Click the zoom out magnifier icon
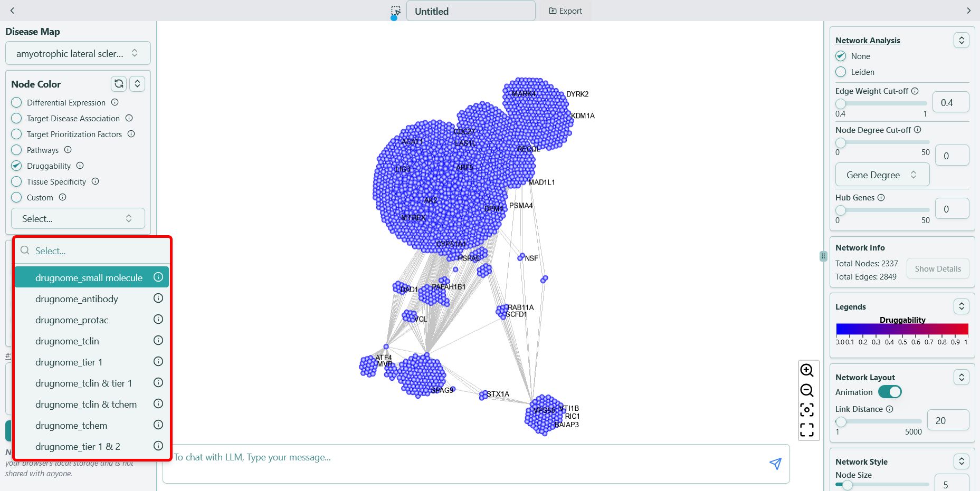The image size is (980, 491). click(806, 390)
